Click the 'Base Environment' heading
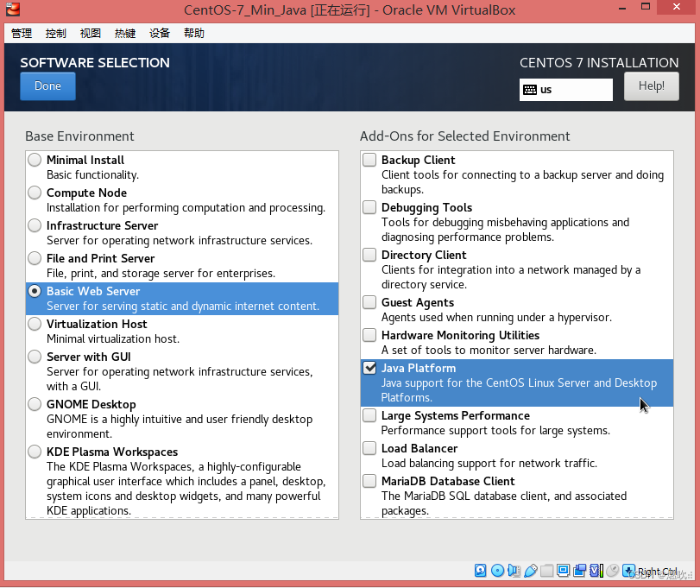The image size is (700, 588). click(x=79, y=136)
